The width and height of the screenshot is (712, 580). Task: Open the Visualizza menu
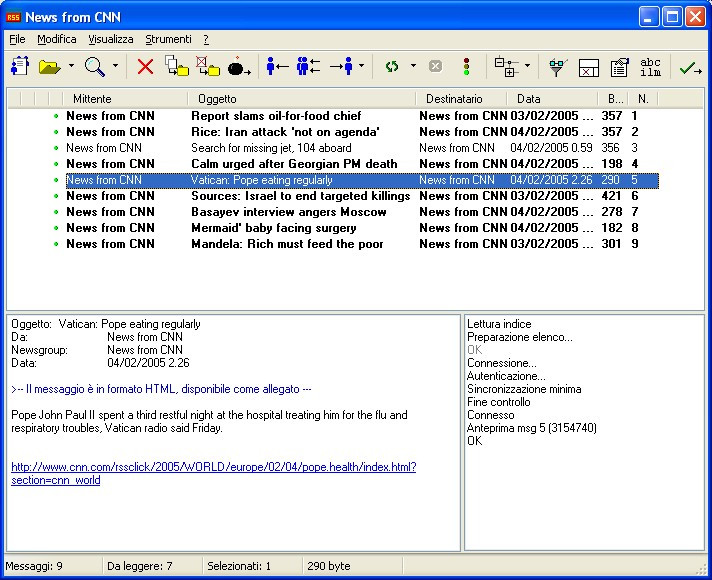pos(111,40)
